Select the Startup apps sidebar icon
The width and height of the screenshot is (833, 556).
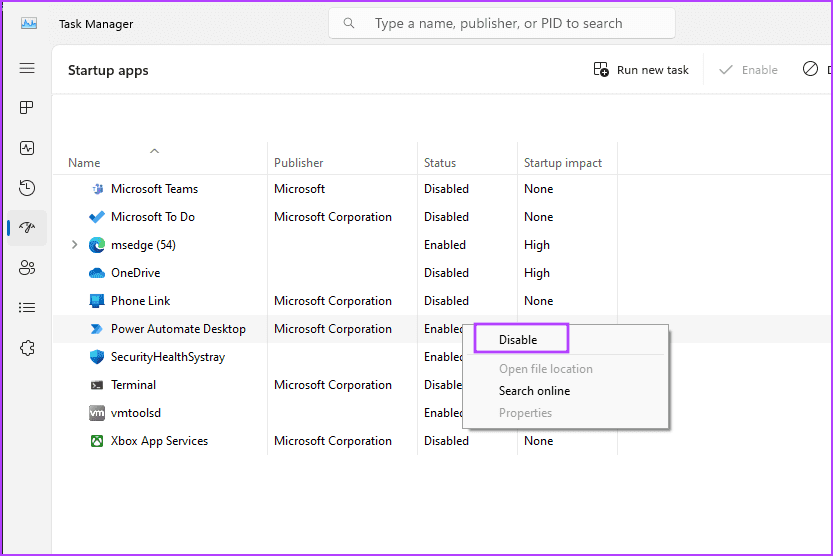point(27,228)
